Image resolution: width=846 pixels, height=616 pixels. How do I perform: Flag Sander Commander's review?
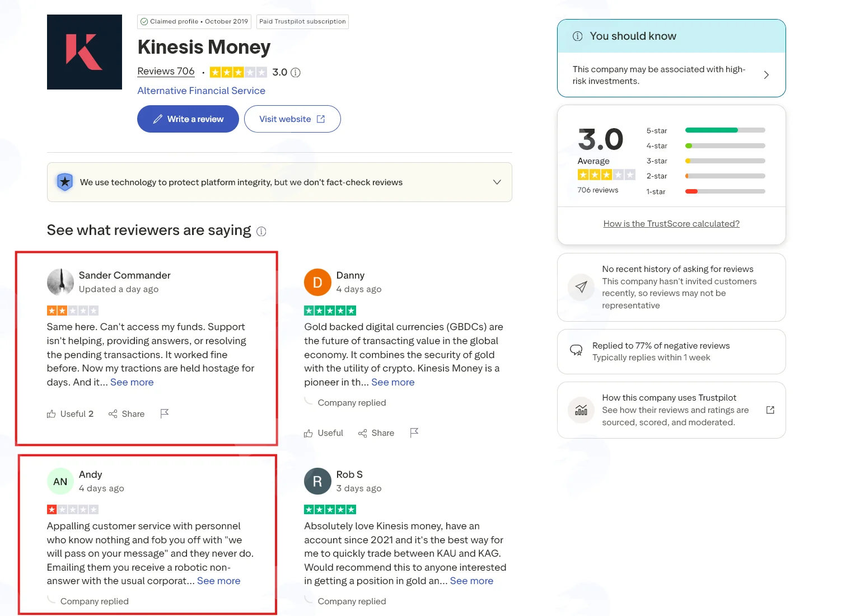pos(164,413)
